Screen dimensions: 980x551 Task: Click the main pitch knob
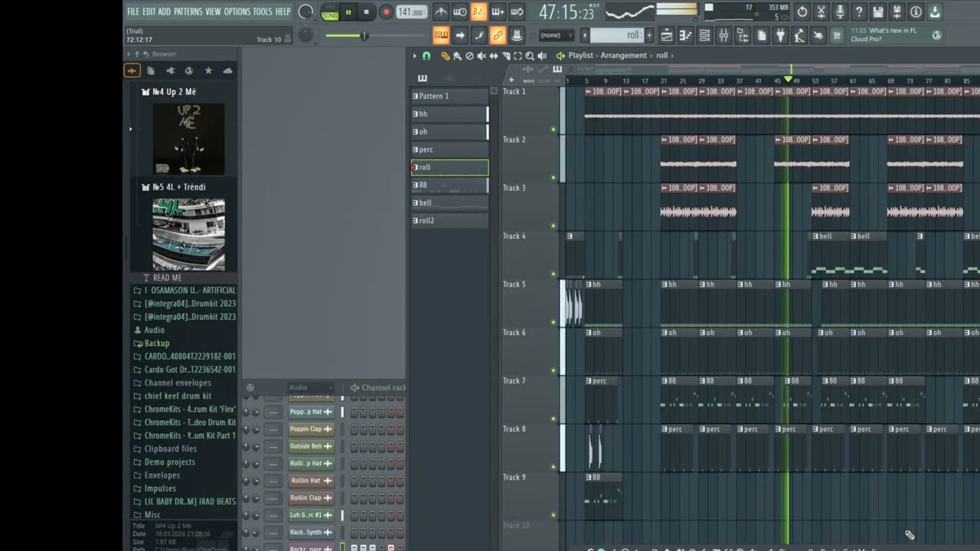305,35
